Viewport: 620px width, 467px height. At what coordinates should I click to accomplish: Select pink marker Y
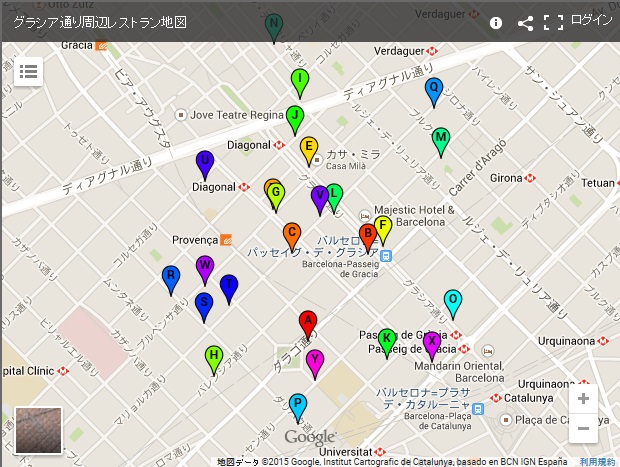[x=315, y=364]
